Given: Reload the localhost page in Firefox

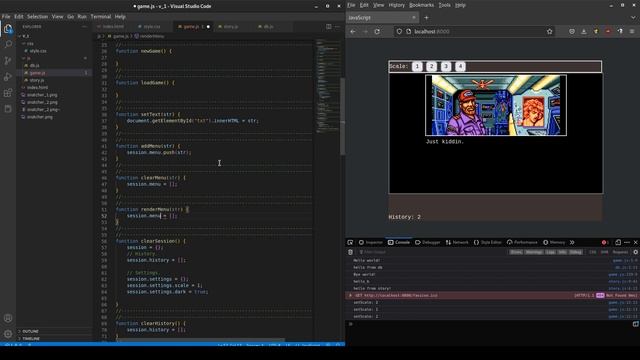Looking at the screenshot, I should click(x=377, y=31).
